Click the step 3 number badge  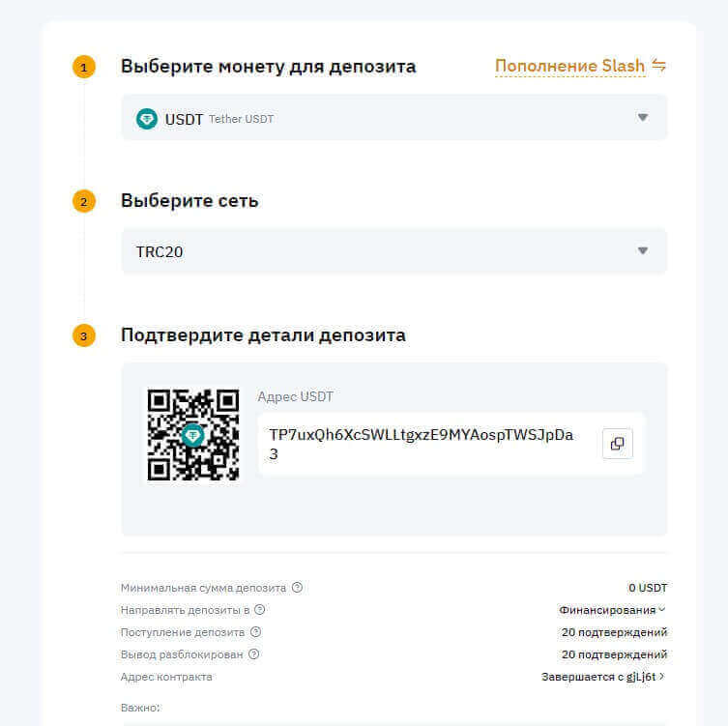(x=84, y=336)
